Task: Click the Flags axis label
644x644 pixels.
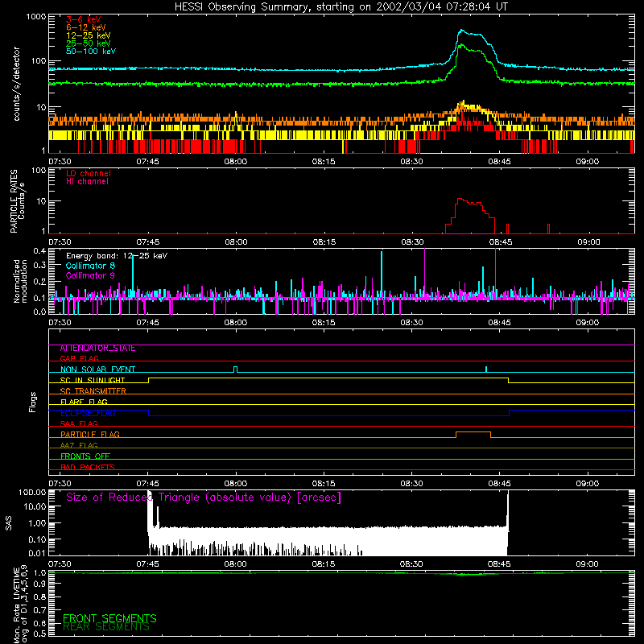Action: tap(33, 402)
